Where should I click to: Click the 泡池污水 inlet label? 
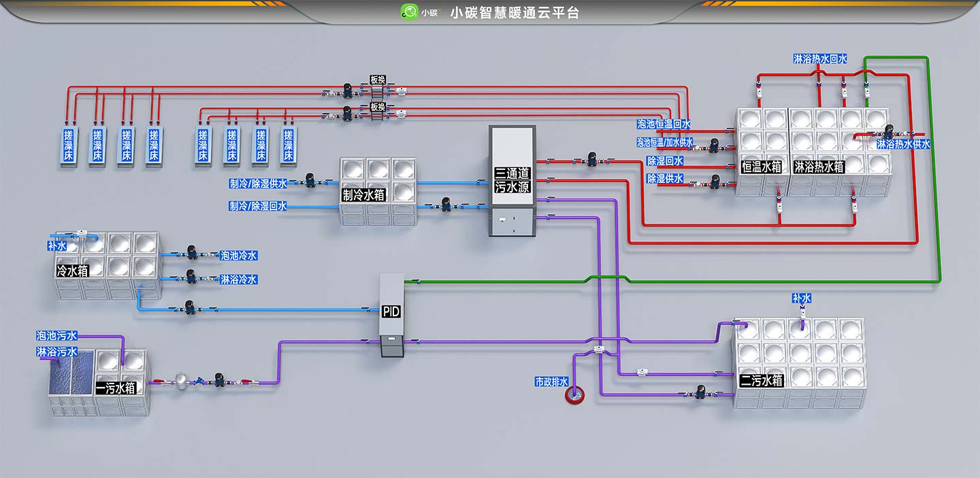(56, 335)
